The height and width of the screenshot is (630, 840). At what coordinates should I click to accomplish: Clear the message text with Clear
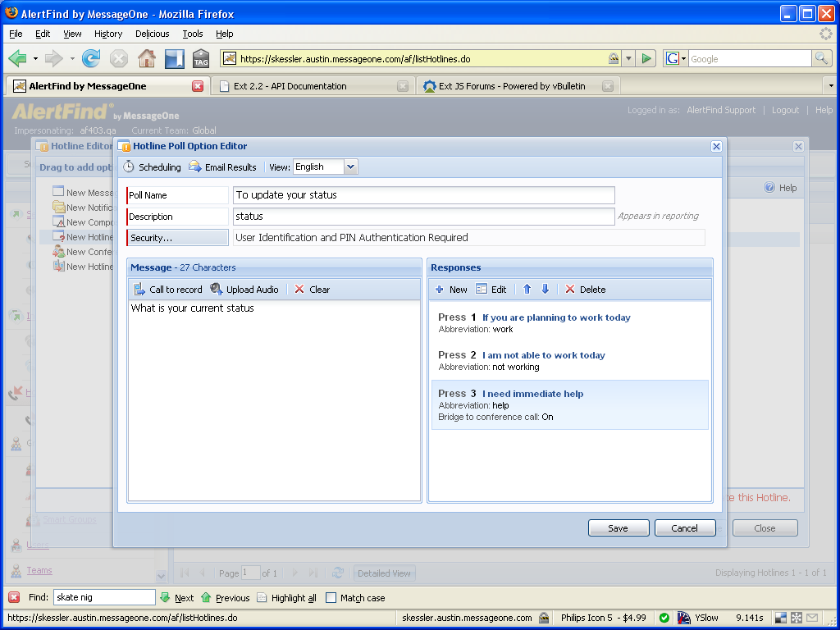312,290
